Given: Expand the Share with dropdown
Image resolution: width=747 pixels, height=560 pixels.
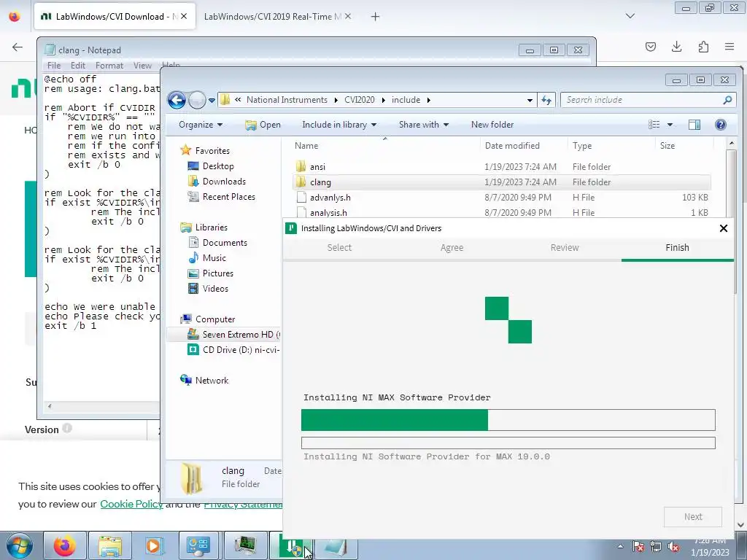Looking at the screenshot, I should 424,125.
